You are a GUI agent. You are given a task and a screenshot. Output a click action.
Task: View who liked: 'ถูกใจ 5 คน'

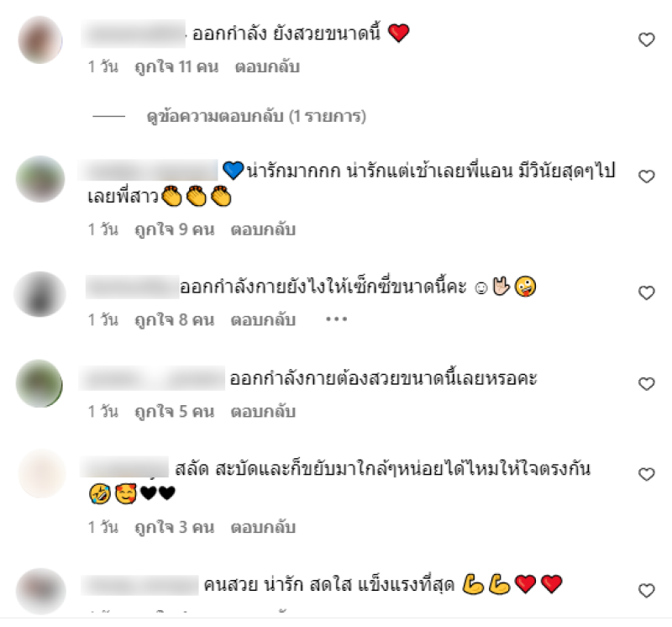(x=175, y=412)
